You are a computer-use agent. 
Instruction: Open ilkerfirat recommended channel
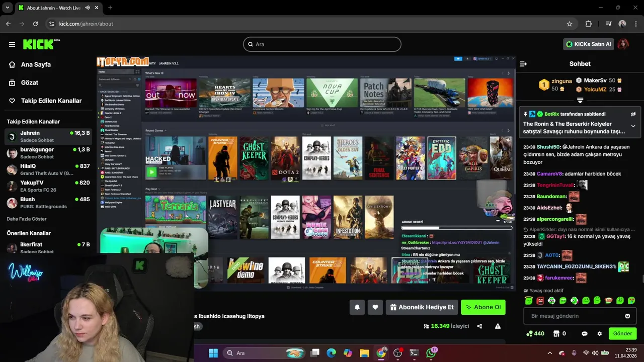48,247
